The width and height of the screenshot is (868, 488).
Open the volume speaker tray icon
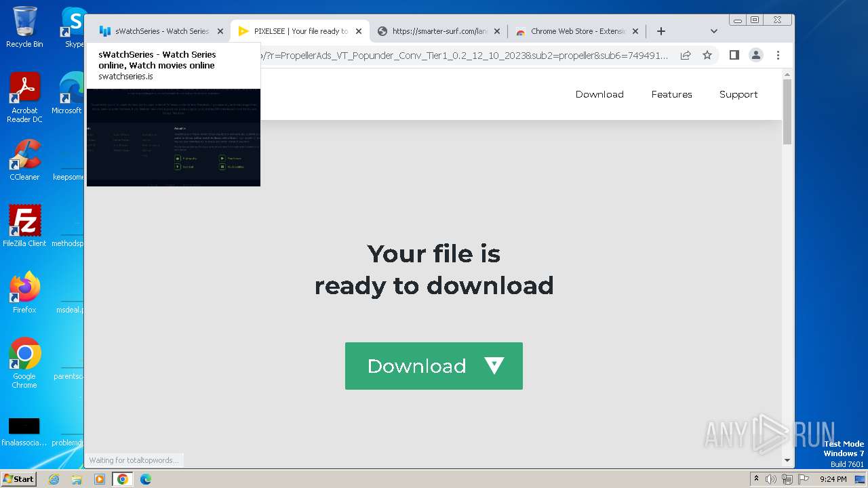pyautogui.click(x=771, y=479)
